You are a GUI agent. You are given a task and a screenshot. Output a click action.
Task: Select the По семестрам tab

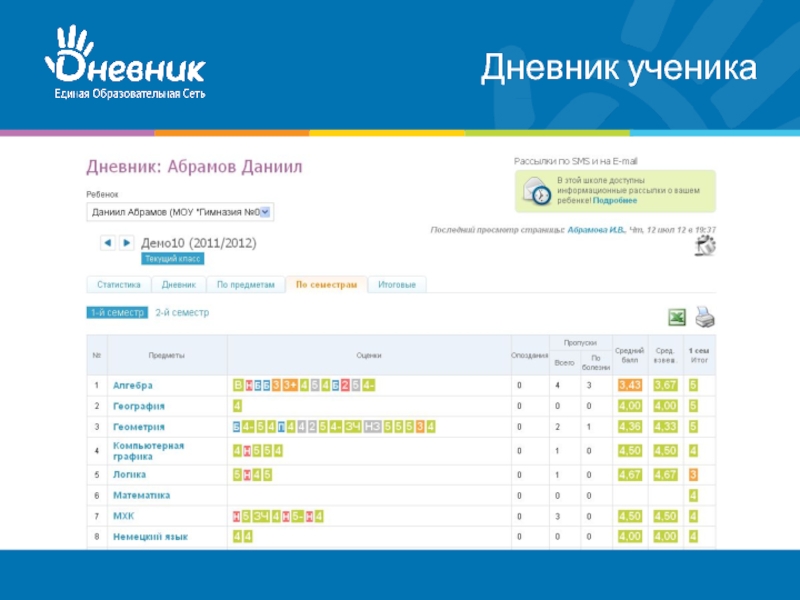(327, 285)
